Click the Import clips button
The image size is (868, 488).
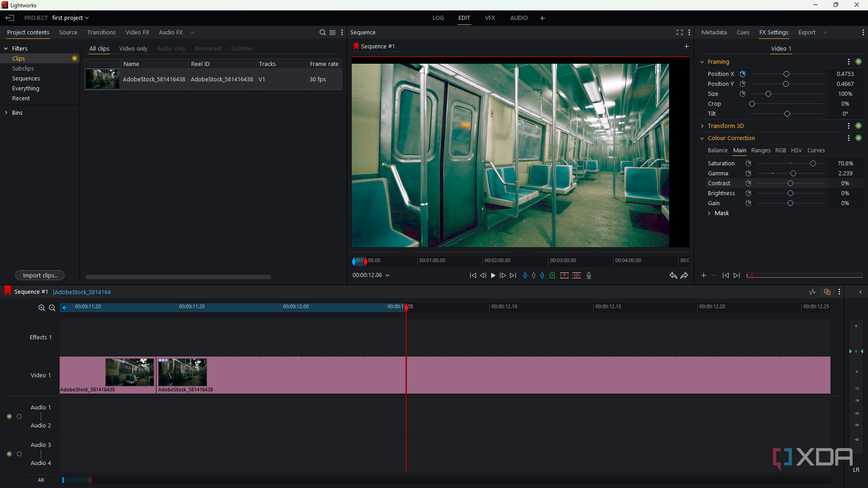pos(40,276)
